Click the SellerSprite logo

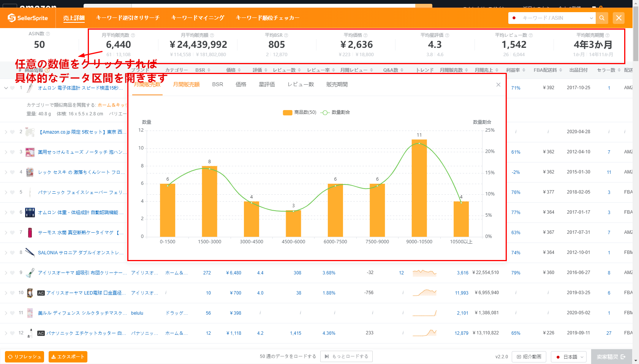click(x=28, y=18)
